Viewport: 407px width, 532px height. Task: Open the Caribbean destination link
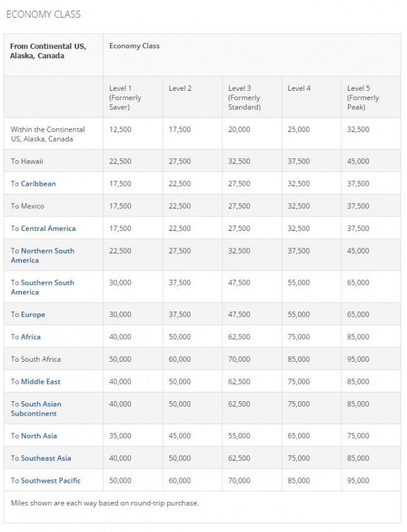point(38,183)
